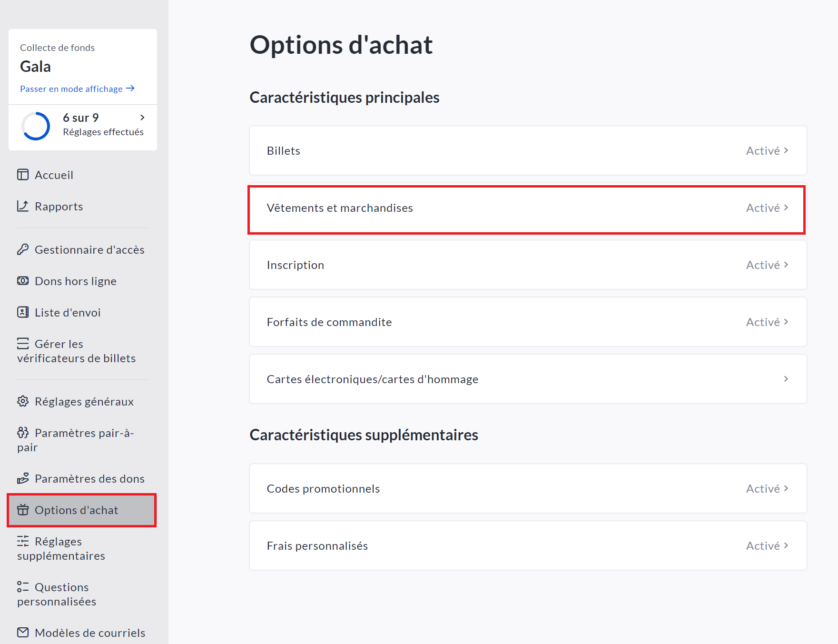Open the Billets row chevron
Image resolution: width=838 pixels, height=644 pixels.
click(786, 150)
